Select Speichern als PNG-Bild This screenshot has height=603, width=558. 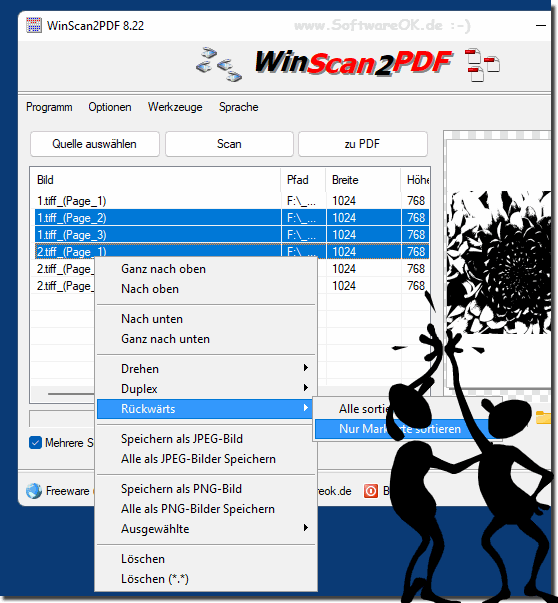point(206,488)
